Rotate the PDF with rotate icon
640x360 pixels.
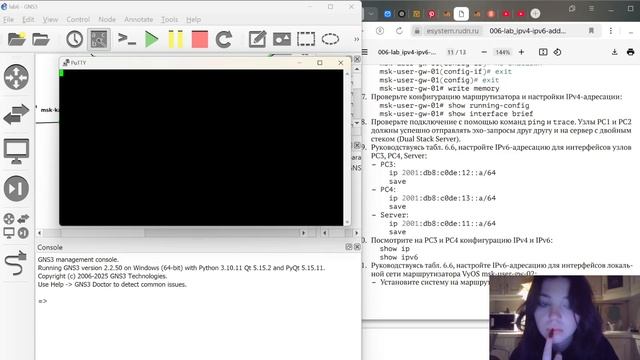coord(558,52)
